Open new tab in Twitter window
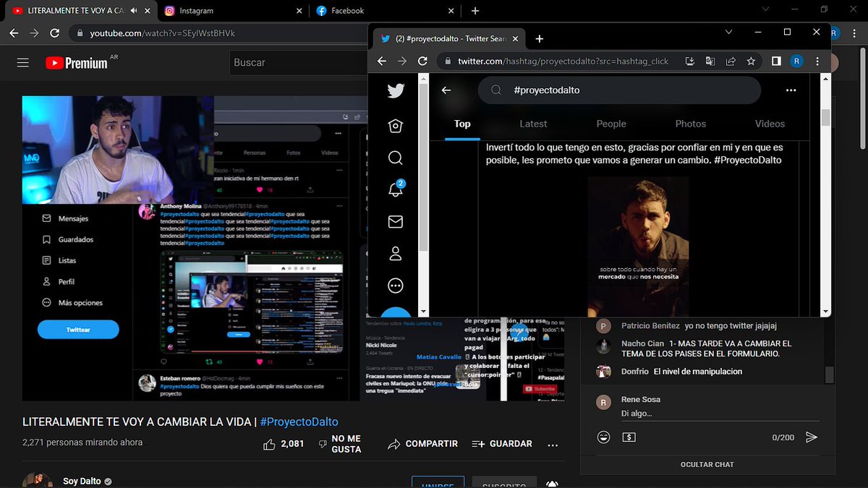 click(x=539, y=38)
